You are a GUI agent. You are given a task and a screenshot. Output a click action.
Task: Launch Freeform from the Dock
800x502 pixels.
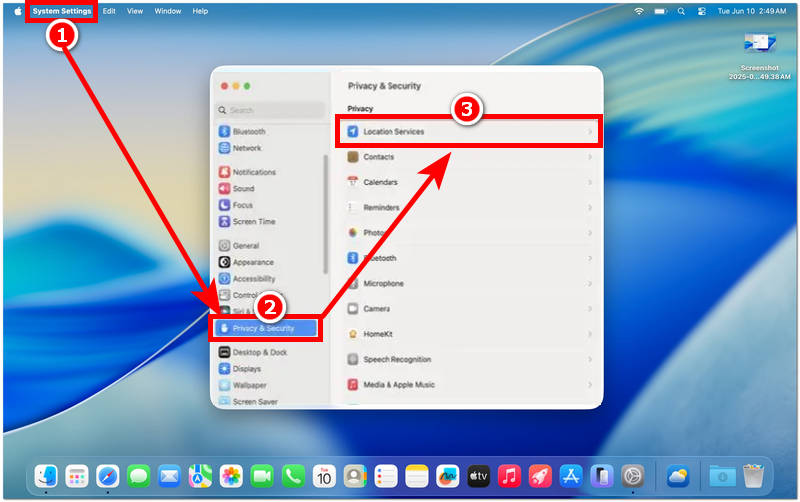[447, 476]
